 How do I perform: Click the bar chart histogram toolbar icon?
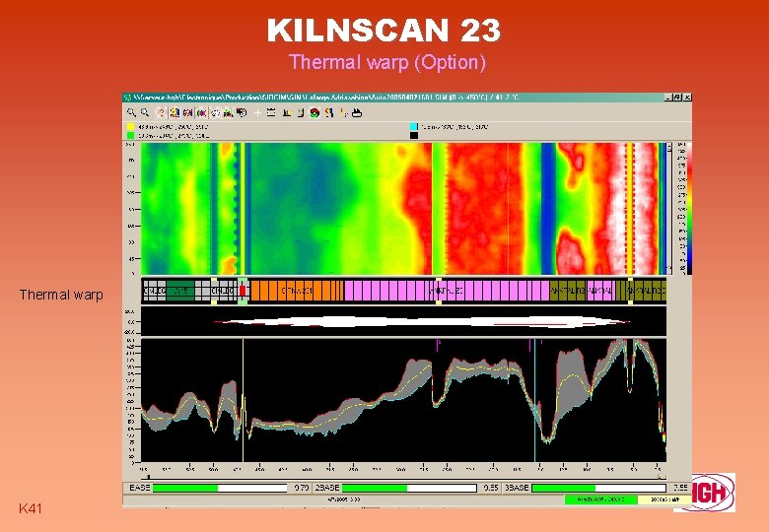287,113
